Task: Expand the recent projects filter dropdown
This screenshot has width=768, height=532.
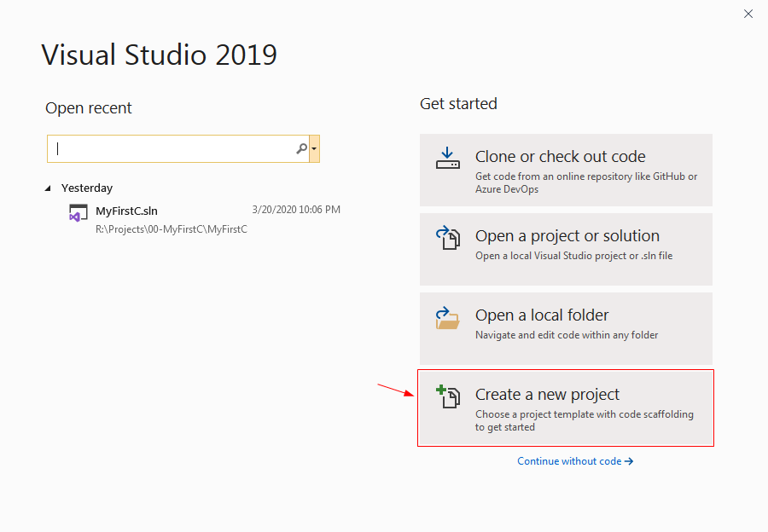Action: (x=314, y=148)
